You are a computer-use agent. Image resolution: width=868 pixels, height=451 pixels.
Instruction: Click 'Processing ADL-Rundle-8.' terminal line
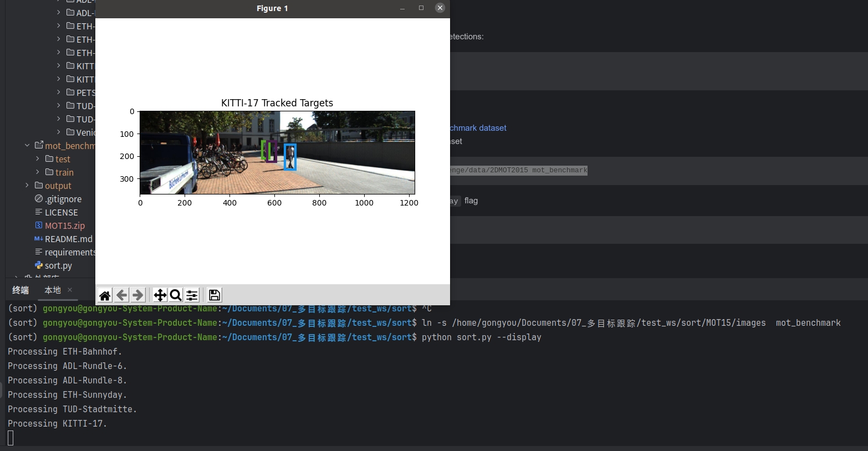tap(67, 380)
